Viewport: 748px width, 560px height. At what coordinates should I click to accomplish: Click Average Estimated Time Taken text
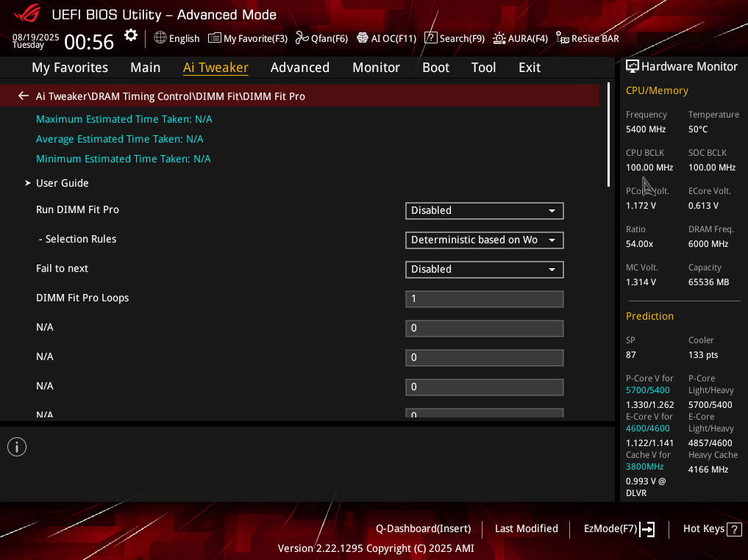pos(120,139)
